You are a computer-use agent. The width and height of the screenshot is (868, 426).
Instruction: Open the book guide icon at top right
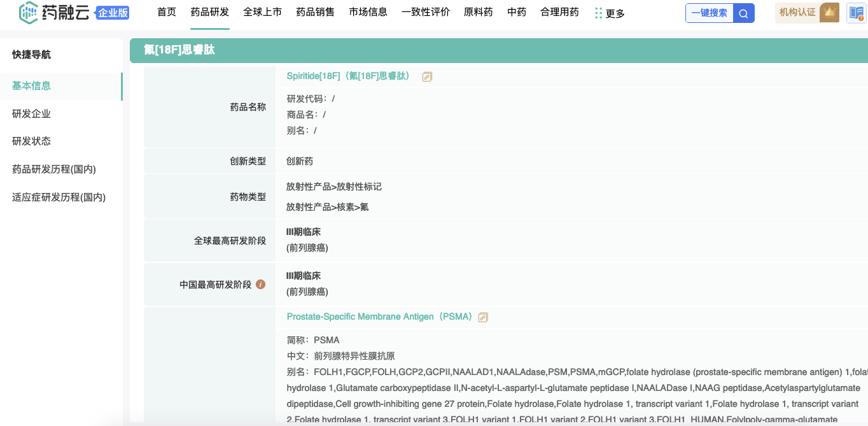pyautogui.click(x=856, y=13)
